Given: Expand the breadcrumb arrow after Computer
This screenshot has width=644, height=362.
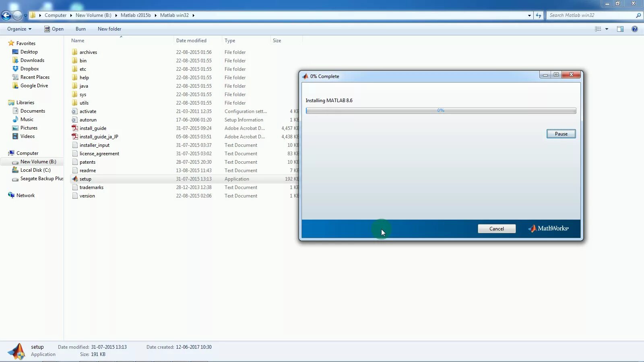Looking at the screenshot, I should [71, 15].
